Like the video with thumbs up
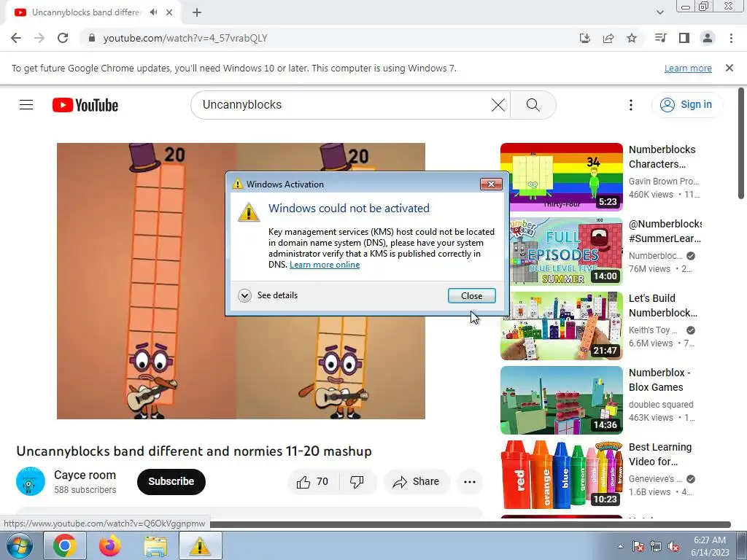 tap(313, 482)
